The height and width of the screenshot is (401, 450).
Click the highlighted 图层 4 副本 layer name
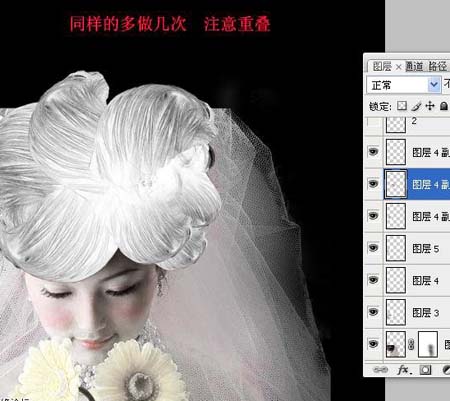pos(431,184)
